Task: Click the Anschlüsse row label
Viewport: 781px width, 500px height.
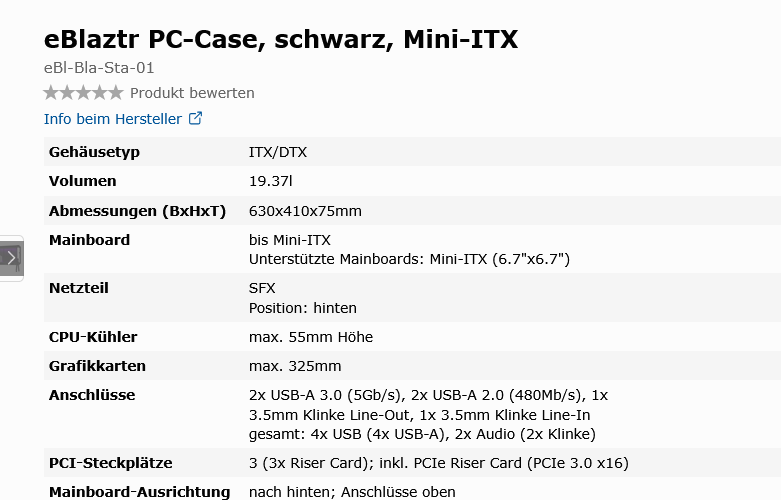Action: (92, 395)
